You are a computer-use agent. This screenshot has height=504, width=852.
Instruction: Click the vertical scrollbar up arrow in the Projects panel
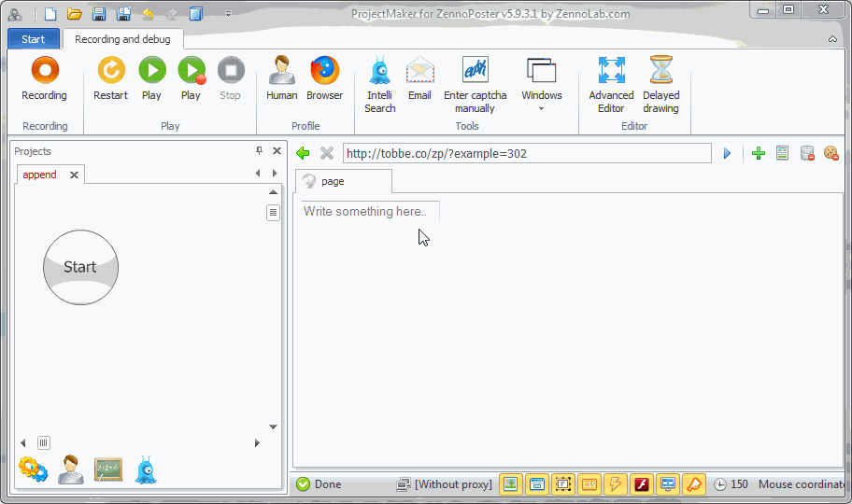[274, 192]
